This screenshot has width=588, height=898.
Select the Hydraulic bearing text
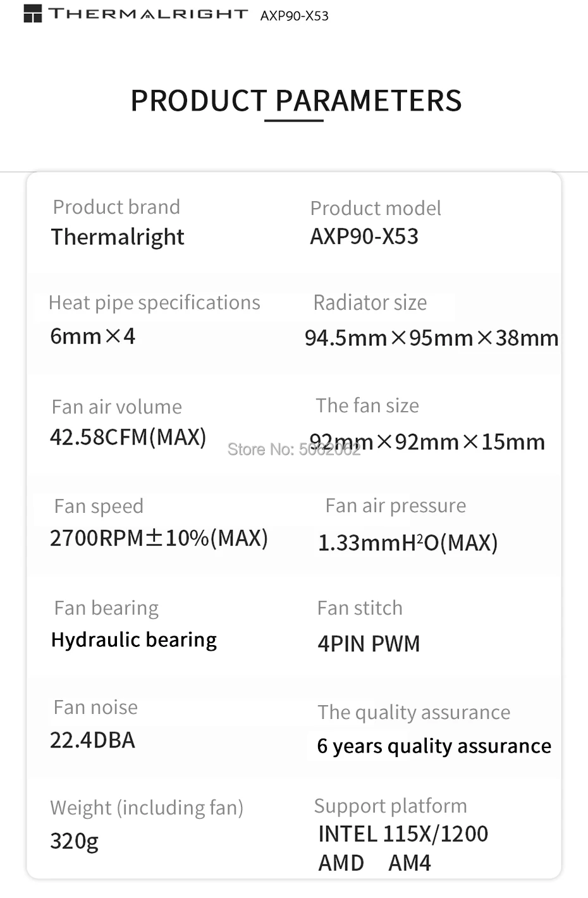[x=134, y=640]
